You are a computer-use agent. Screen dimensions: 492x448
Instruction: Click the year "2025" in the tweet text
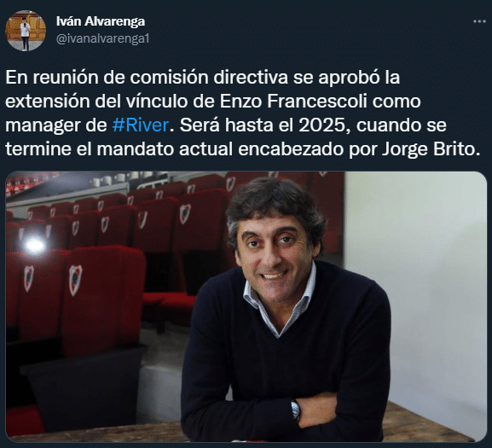point(322,125)
